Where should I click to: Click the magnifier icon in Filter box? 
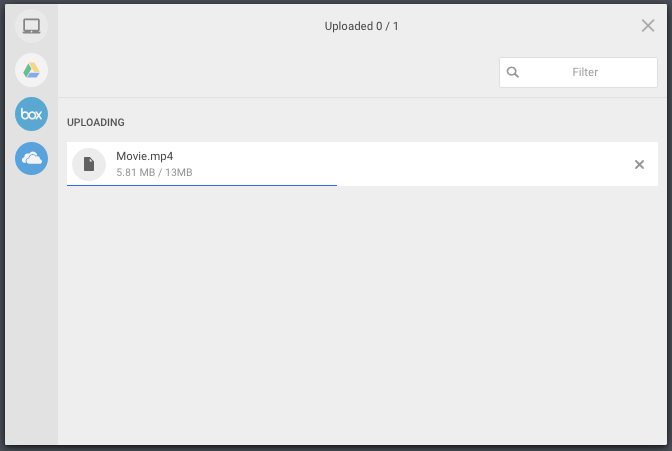[513, 72]
